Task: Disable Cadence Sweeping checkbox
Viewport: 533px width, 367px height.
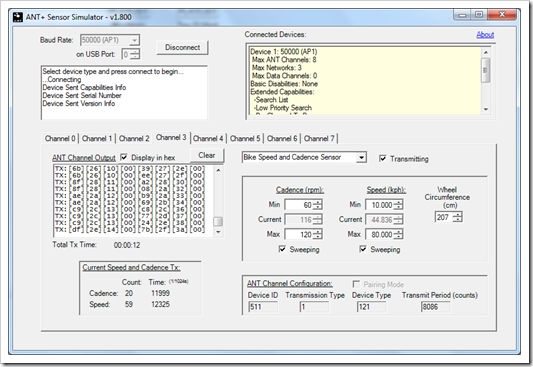Action: [x=282, y=249]
